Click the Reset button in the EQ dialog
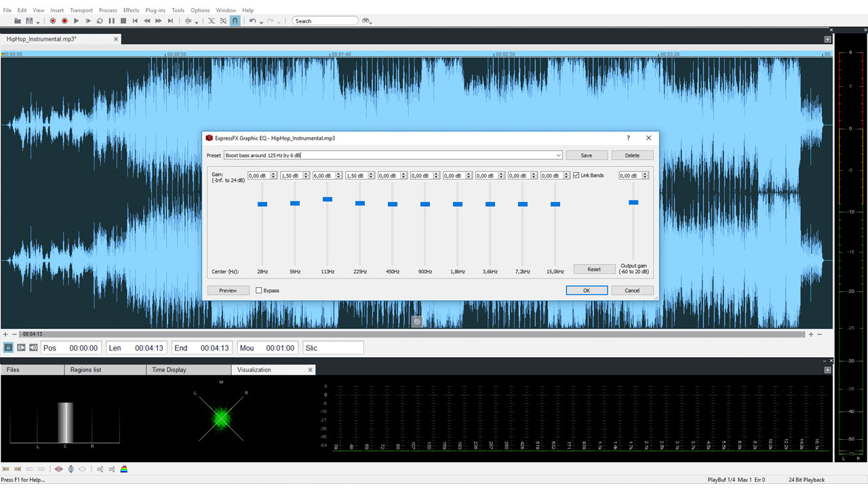 pyautogui.click(x=594, y=269)
